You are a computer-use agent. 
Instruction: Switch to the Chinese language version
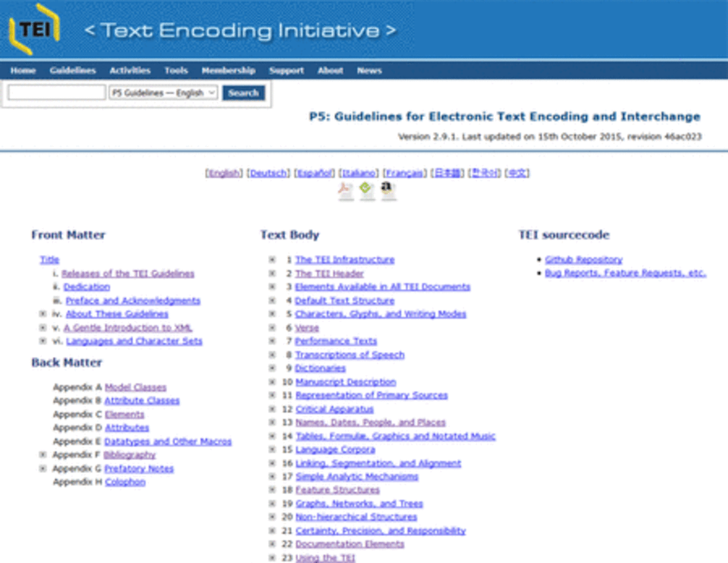tap(517, 173)
